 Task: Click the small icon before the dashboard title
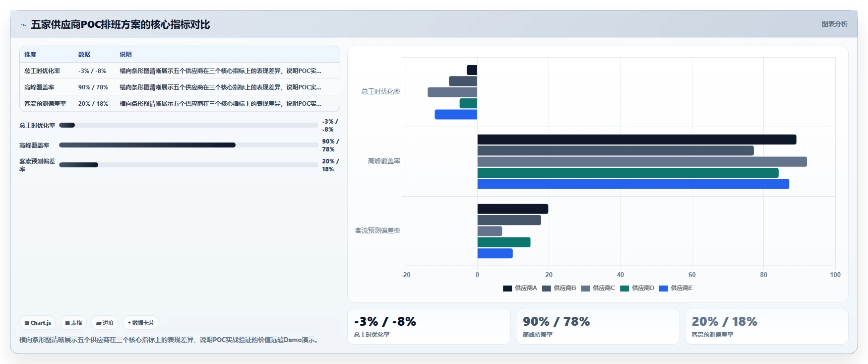click(x=23, y=25)
